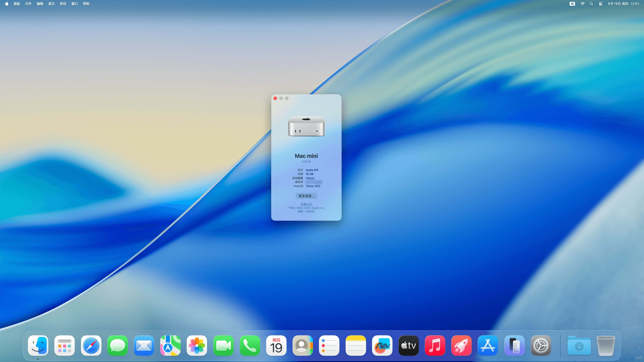644x362 pixels.
Task: Launch Safari from the Dock
Action: (91, 346)
